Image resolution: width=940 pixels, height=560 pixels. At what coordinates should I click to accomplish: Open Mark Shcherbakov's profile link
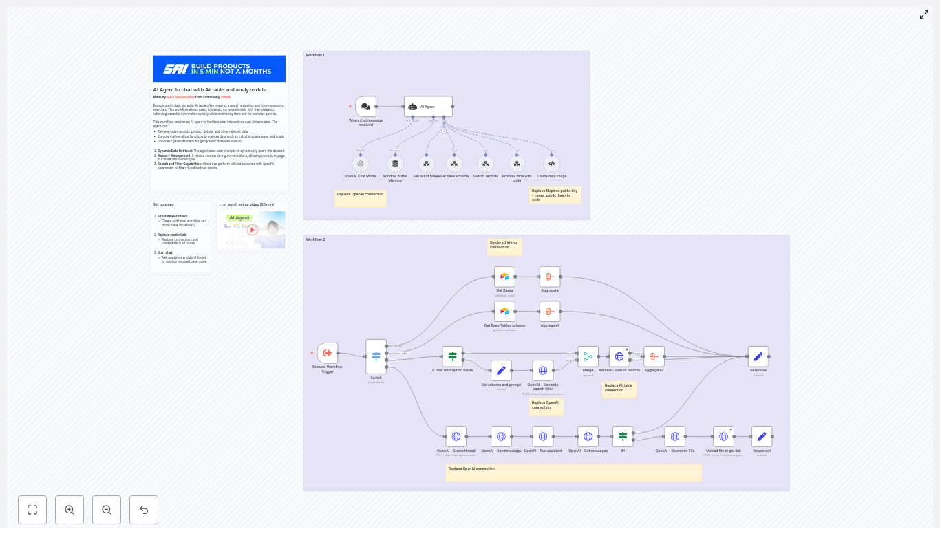pos(180,97)
